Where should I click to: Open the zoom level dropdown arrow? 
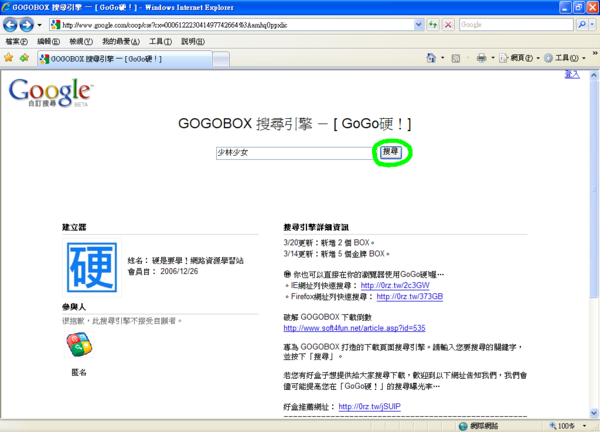[x=584, y=426]
